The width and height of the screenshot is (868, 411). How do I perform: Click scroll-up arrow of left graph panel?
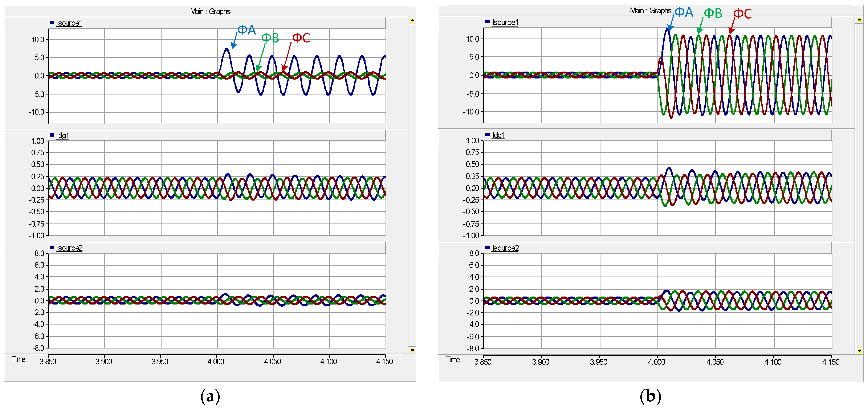coord(412,21)
